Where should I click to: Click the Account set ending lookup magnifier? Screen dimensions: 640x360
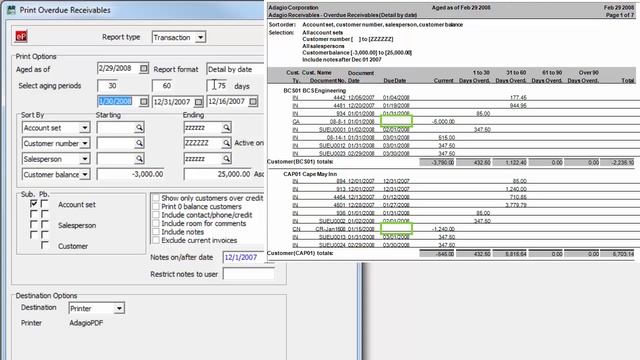[227, 128]
